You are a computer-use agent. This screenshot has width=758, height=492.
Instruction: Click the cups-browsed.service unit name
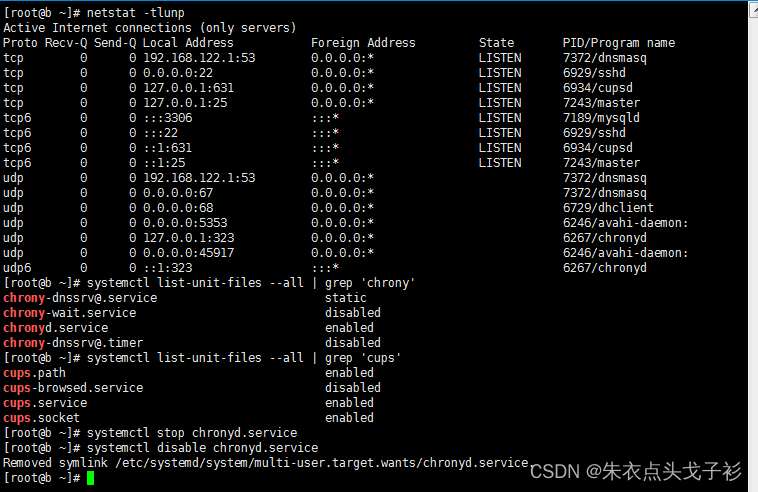click(73, 388)
